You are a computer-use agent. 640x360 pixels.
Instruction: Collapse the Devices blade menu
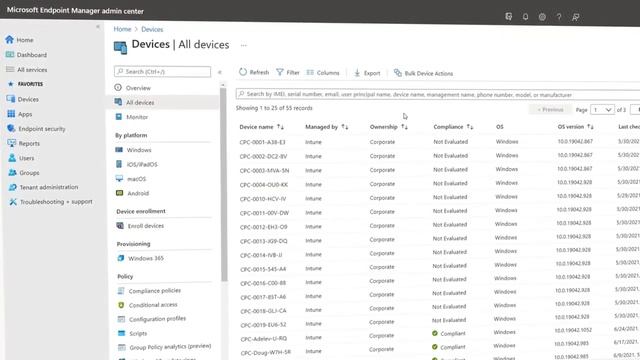pos(220,72)
